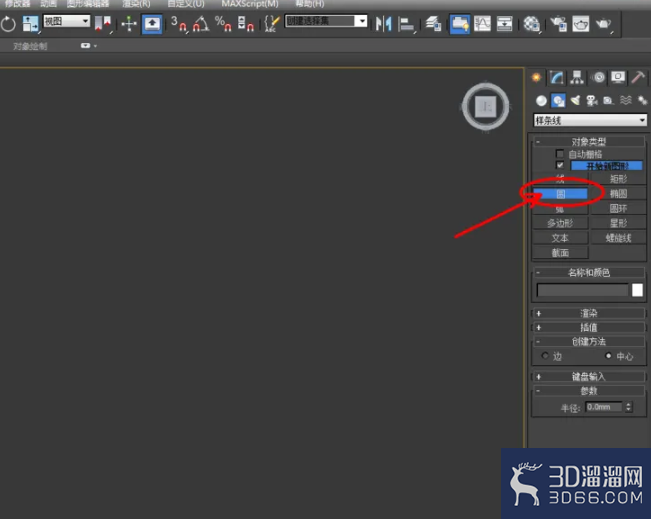Open Render Setup teapot icon
The image size is (651, 519).
pyautogui.click(x=558, y=24)
